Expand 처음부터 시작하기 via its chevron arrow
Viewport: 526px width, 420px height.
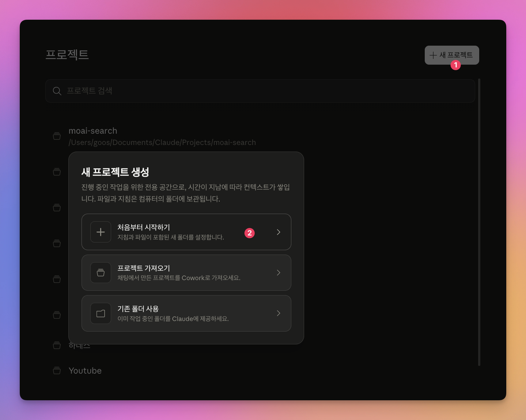[x=279, y=232]
